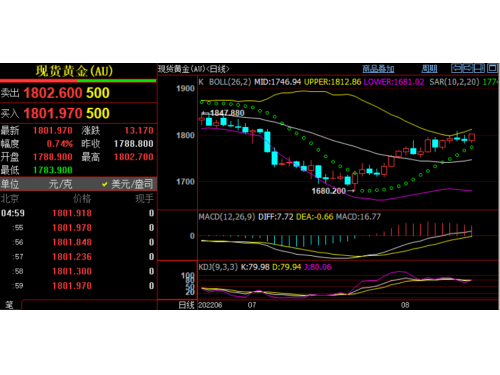This screenshot has height=375, width=500.
Task: Click the 卖出 sell price 1802.600
Action: click(x=53, y=93)
